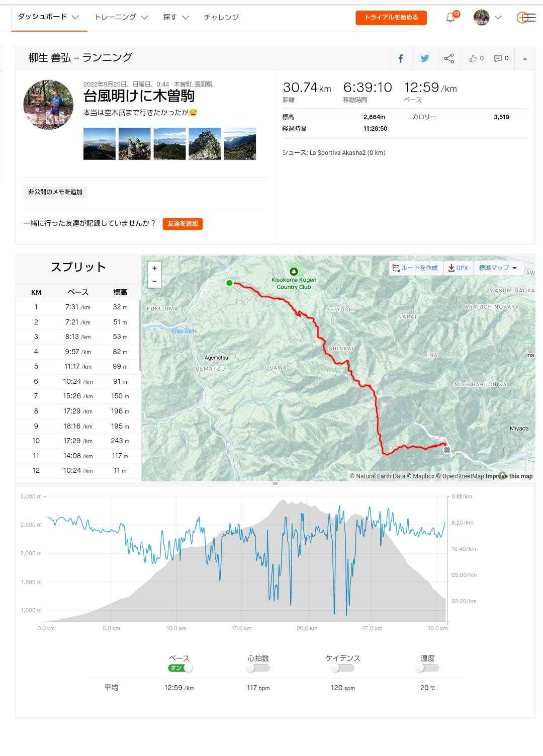Zoom in on the route map
543x756 pixels.
point(154,268)
